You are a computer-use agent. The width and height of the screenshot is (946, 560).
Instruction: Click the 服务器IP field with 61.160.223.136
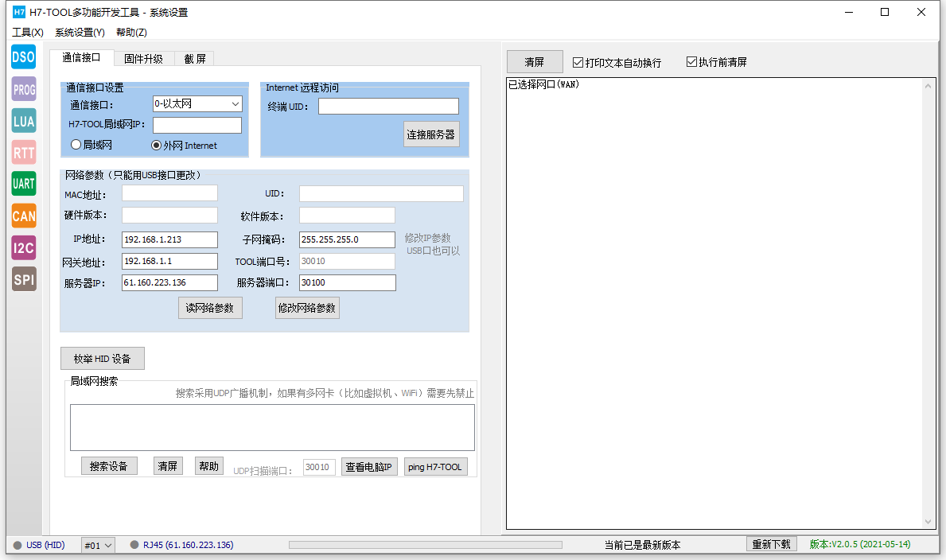(169, 282)
